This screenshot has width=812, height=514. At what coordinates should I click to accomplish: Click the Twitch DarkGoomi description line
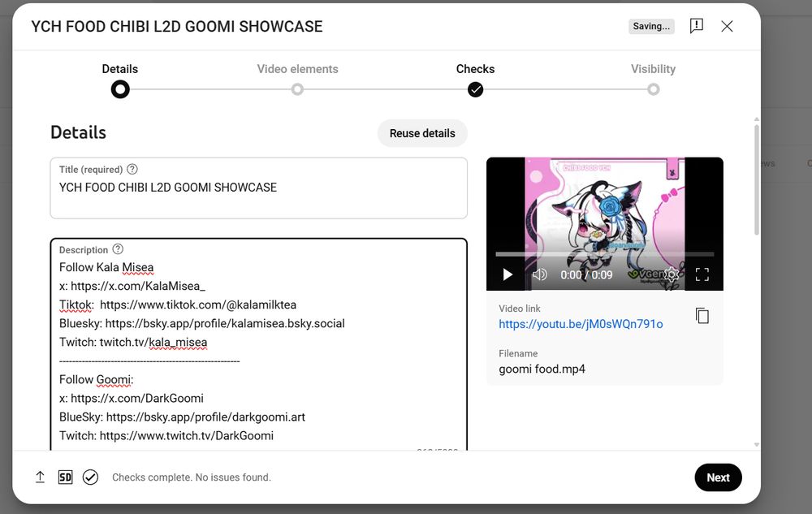[166, 435]
